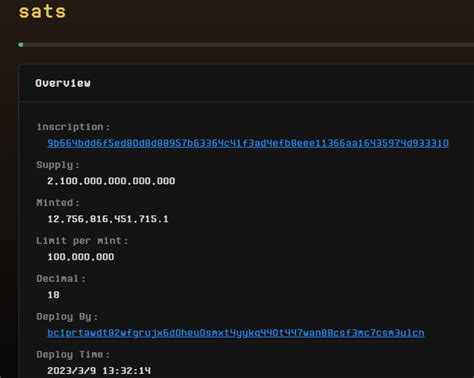The width and height of the screenshot is (474, 378).
Task: Click the 'Limit per mint:' label
Action: 82,241
